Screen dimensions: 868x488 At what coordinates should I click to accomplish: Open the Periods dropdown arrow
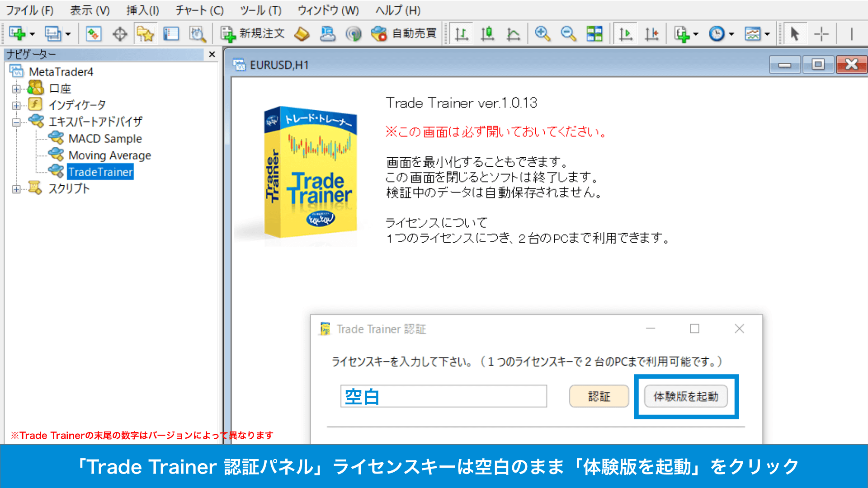(x=731, y=33)
